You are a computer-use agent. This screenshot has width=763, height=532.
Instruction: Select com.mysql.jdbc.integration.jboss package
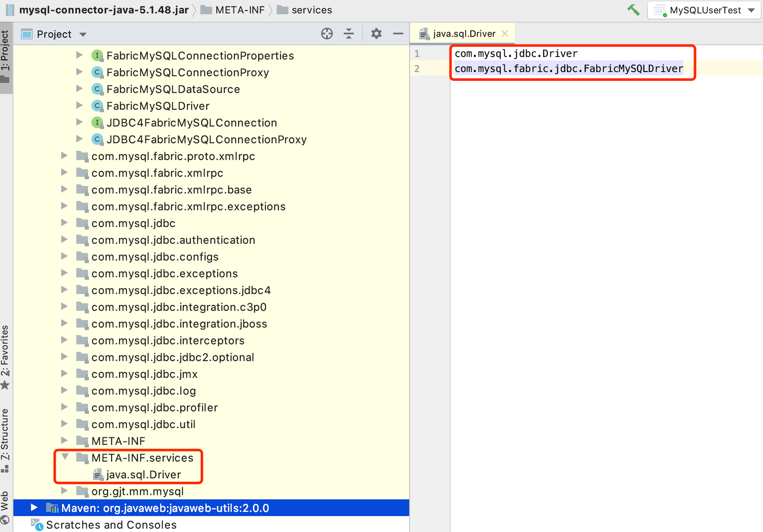(x=179, y=324)
